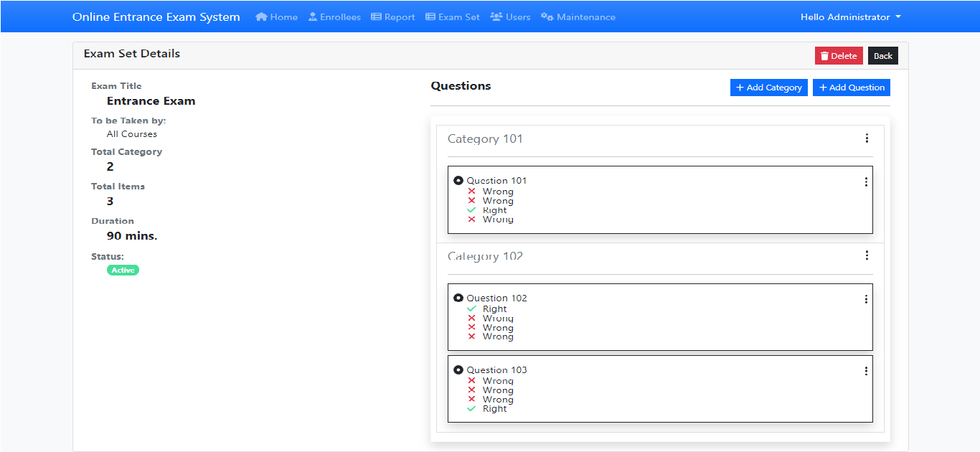Screen dimensions: 980x452
Task: Click the '90 mins.' duration value
Action: [x=132, y=236]
